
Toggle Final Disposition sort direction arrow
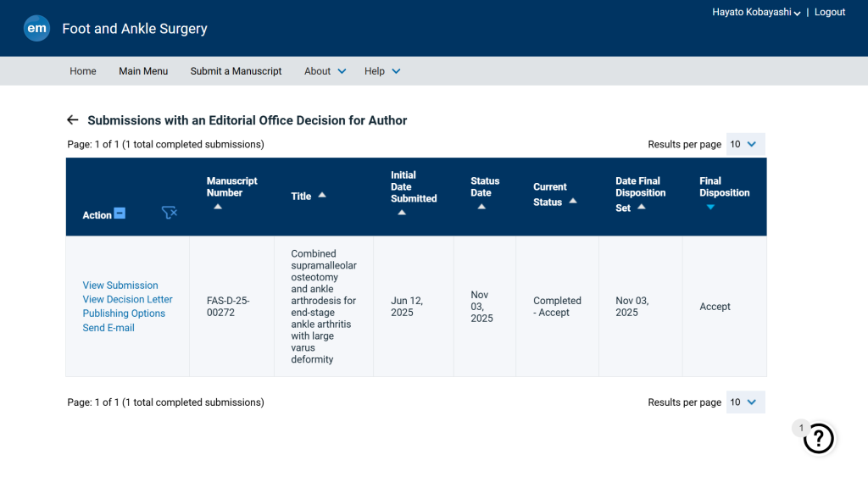(710, 207)
